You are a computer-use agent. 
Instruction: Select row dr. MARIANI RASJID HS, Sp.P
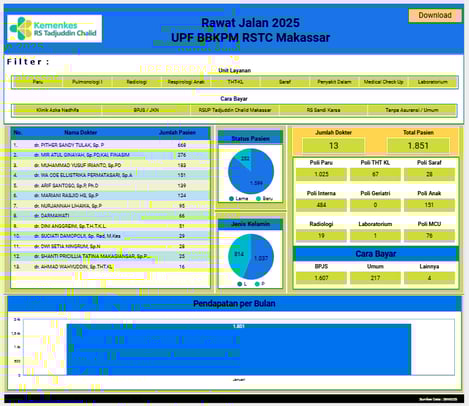pos(110,196)
